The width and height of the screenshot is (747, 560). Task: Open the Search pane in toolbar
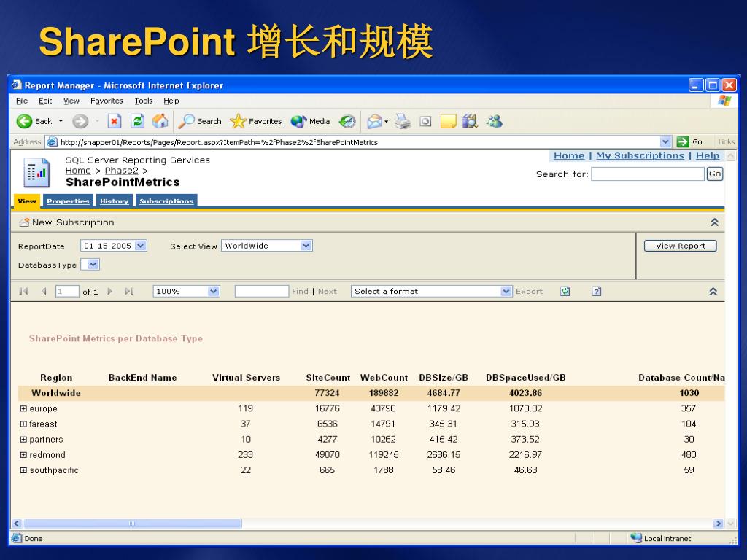pyautogui.click(x=200, y=122)
